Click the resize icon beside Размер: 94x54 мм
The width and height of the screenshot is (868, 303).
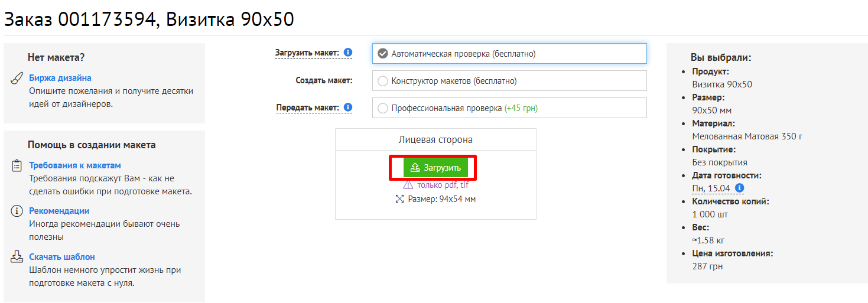[x=399, y=199]
